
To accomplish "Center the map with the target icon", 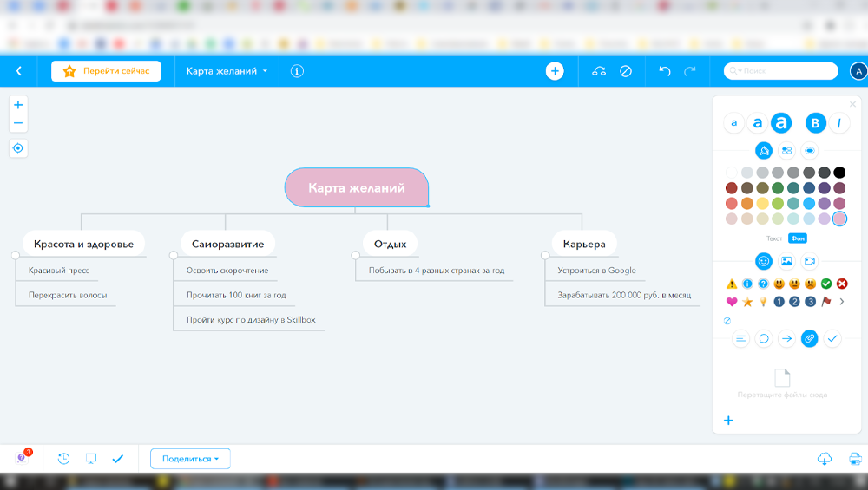I will 18,148.
